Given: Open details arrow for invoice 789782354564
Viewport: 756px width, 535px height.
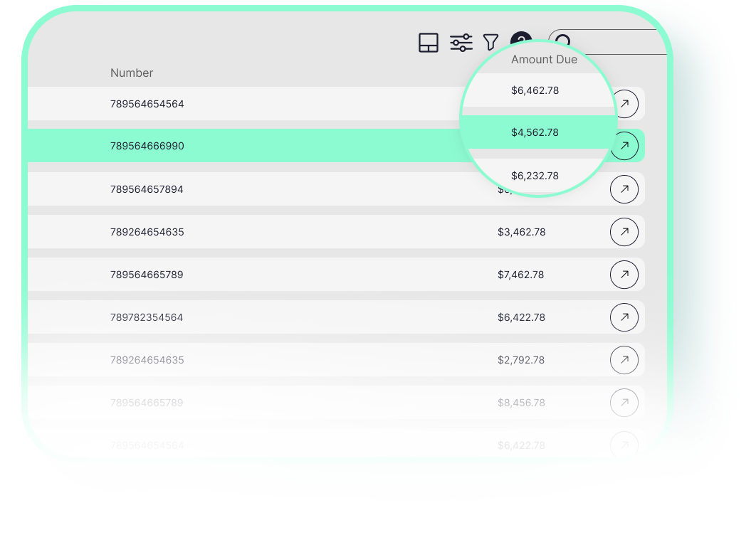Looking at the screenshot, I should [x=624, y=317].
